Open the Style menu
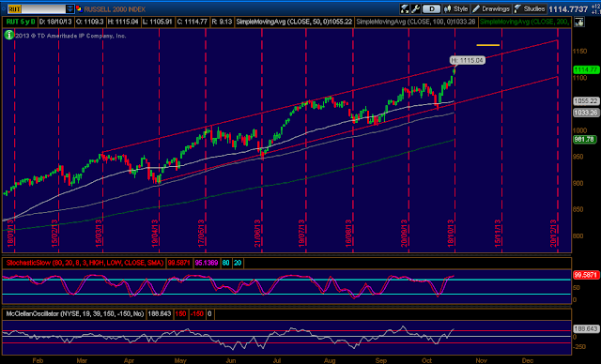 click(455, 8)
